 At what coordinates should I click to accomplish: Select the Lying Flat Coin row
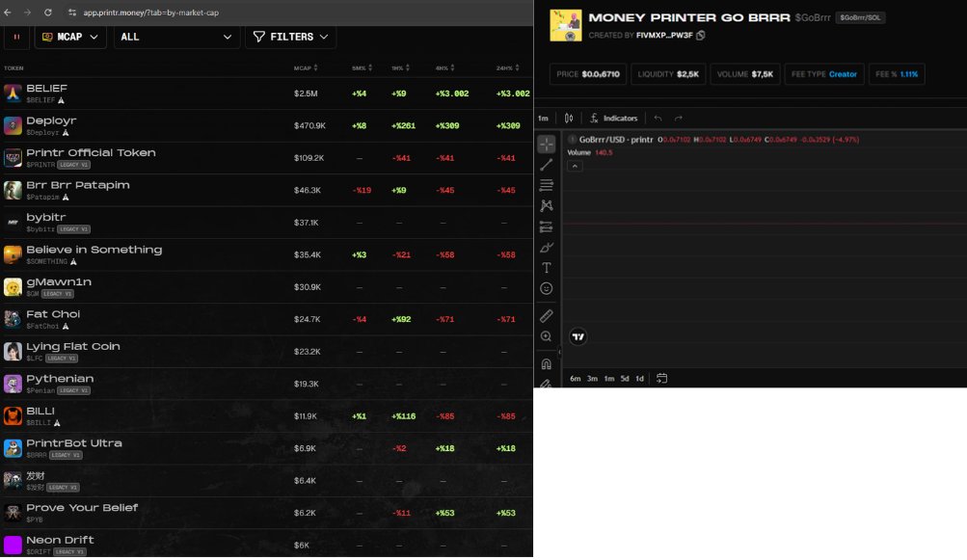pos(266,352)
